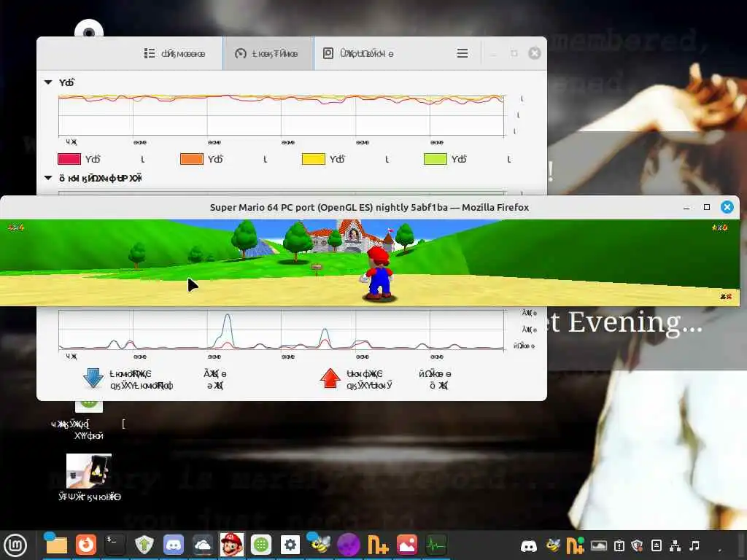Viewport: 747px width, 560px height.
Task: Open the green round grid app icon
Action: pos(261,545)
